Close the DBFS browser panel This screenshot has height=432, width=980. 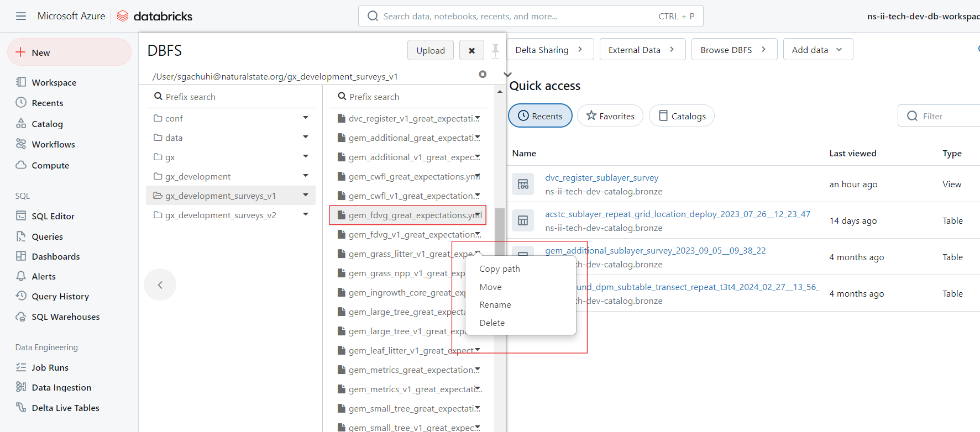coord(471,50)
